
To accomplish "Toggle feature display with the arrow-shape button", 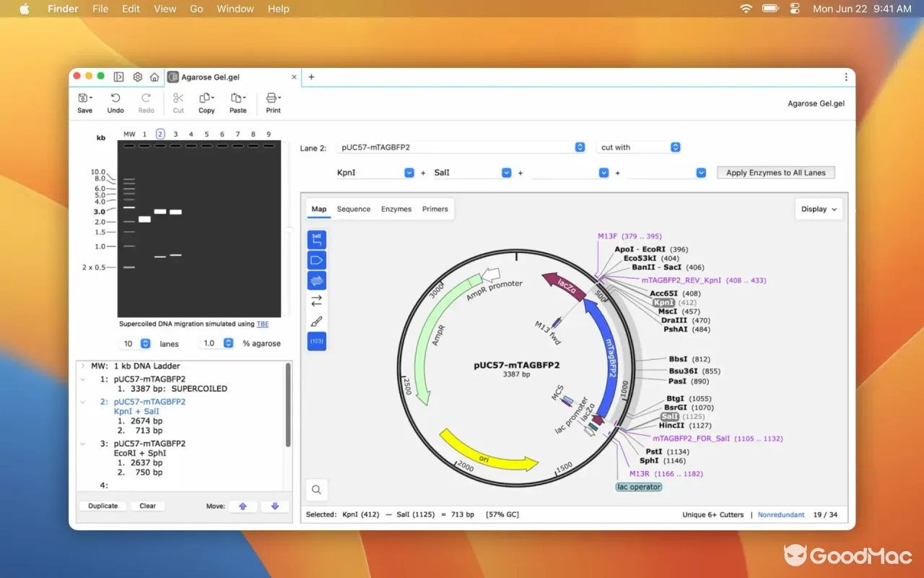I will (317, 260).
